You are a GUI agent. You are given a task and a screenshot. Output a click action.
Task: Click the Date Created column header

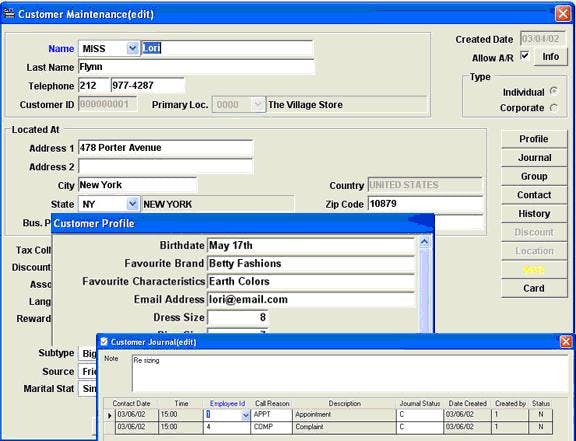tap(468, 404)
